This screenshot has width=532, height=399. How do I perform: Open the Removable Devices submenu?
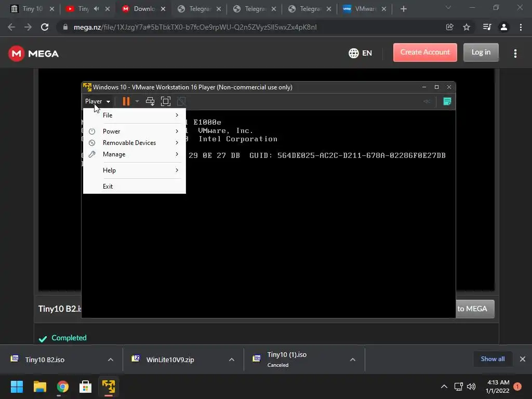tap(135, 143)
